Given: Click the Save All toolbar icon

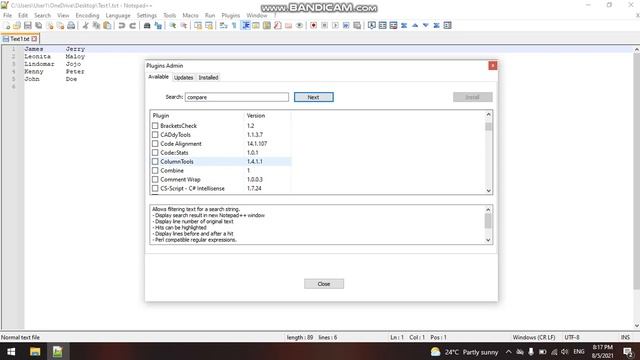Looking at the screenshot, I should [x=38, y=25].
